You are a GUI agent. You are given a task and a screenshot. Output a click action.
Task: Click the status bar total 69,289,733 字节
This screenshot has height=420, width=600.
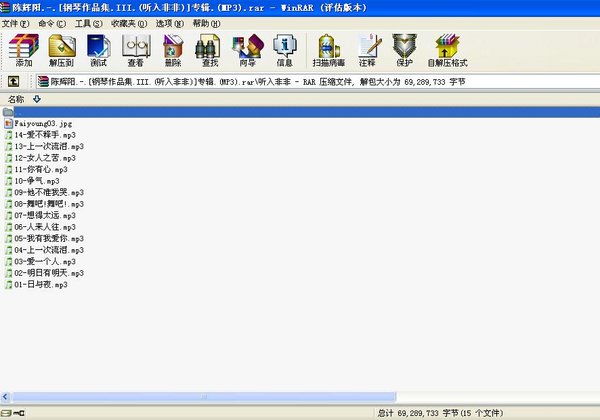tap(418, 413)
